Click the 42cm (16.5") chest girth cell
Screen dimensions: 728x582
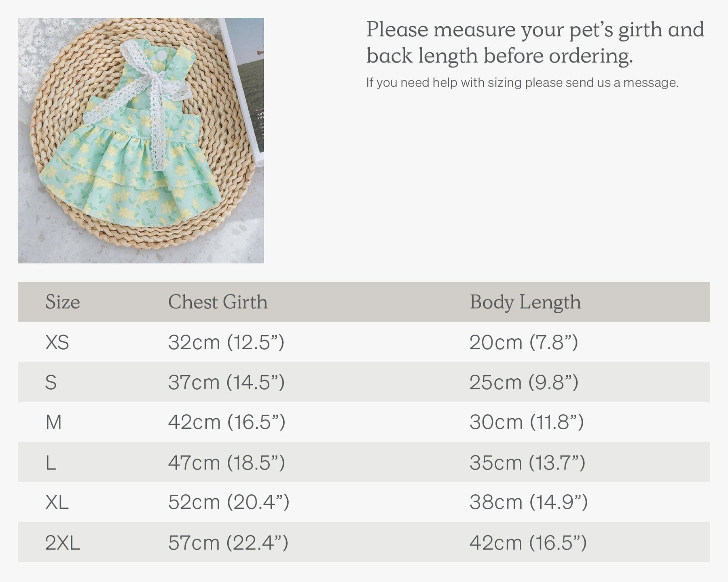[x=226, y=422]
